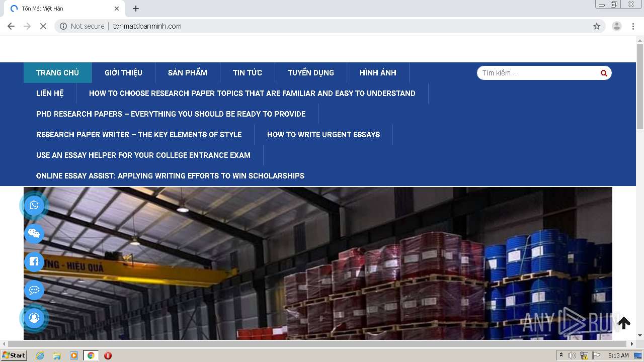
Task: Click the vertical scrollbar down arrow
Action: [x=640, y=336]
